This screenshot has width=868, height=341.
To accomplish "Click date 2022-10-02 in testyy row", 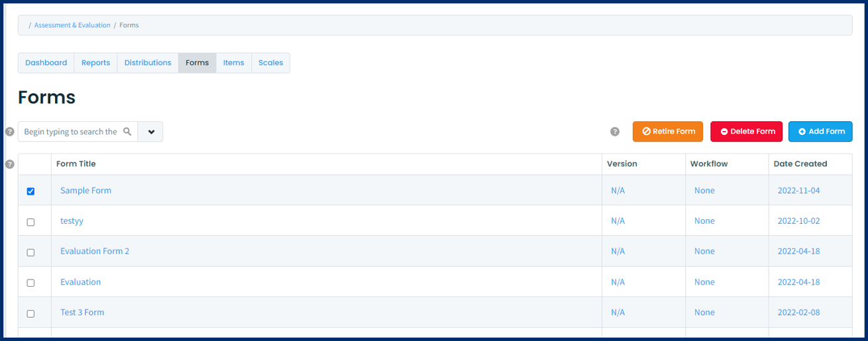I will [x=798, y=221].
